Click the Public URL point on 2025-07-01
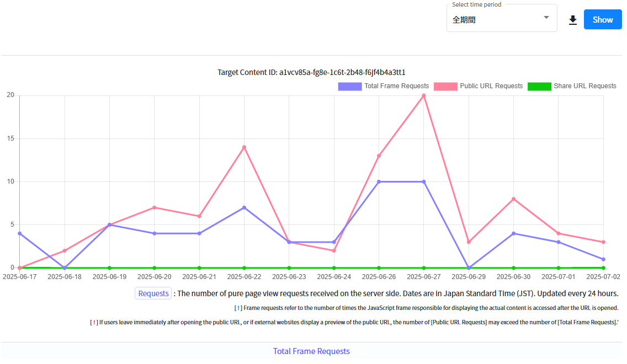 coord(559,233)
